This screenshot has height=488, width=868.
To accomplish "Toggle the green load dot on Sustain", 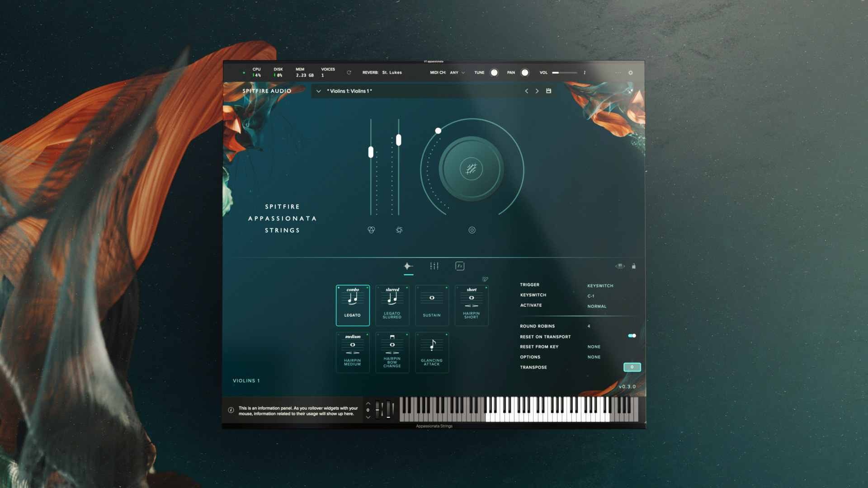I will click(447, 288).
